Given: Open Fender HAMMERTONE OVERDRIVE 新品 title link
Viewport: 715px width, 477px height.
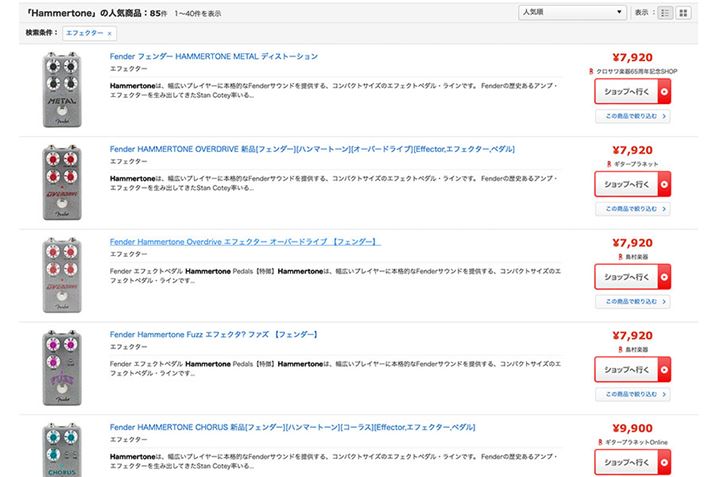Looking at the screenshot, I should (312, 149).
